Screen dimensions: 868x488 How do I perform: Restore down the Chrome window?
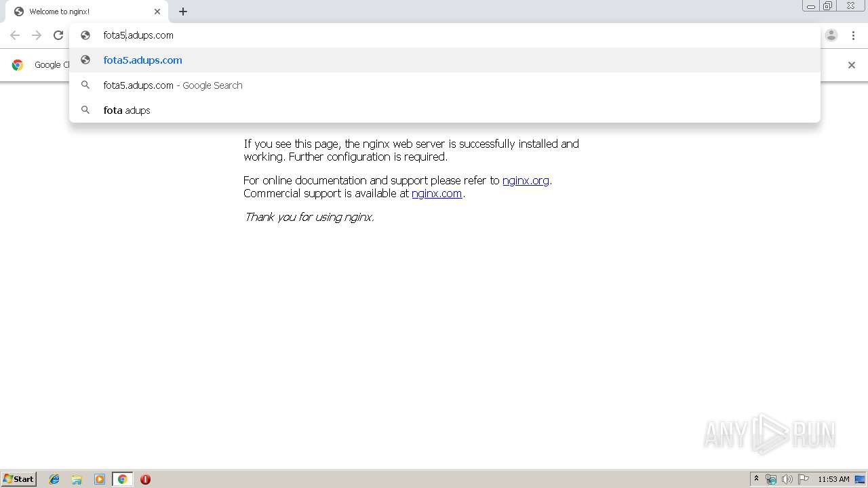coord(828,6)
